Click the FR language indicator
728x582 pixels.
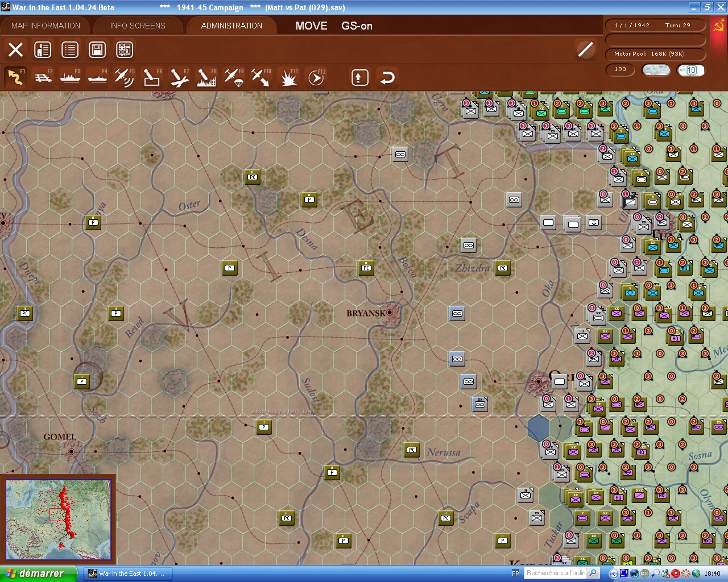515,573
